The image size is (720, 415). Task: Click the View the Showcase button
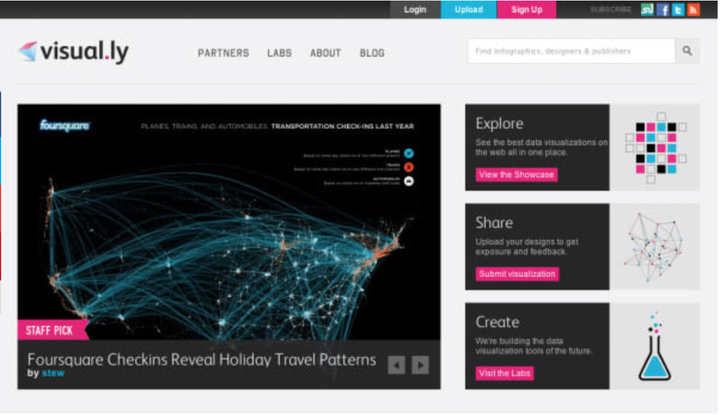click(x=517, y=175)
